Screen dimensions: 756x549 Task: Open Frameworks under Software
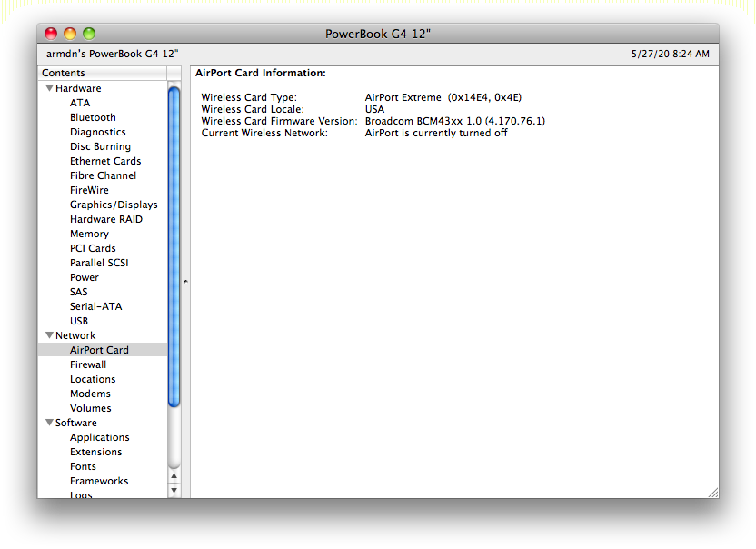[x=99, y=481]
